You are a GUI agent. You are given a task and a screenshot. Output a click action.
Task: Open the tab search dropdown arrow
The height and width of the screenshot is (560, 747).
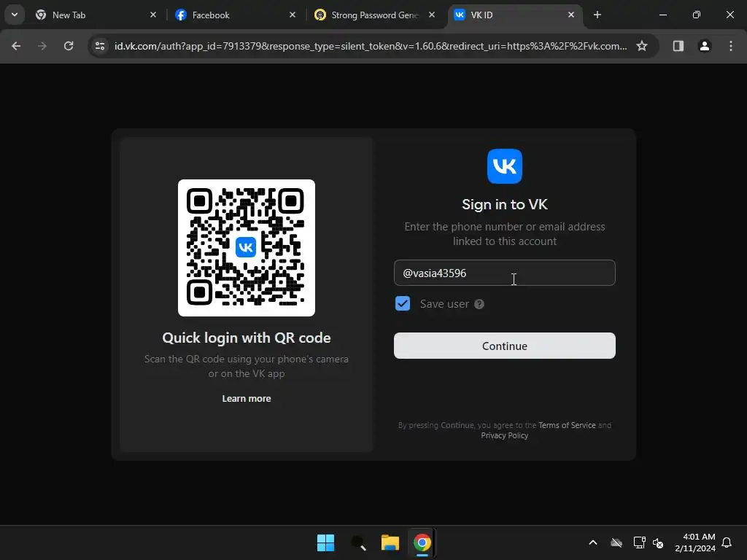[15, 15]
